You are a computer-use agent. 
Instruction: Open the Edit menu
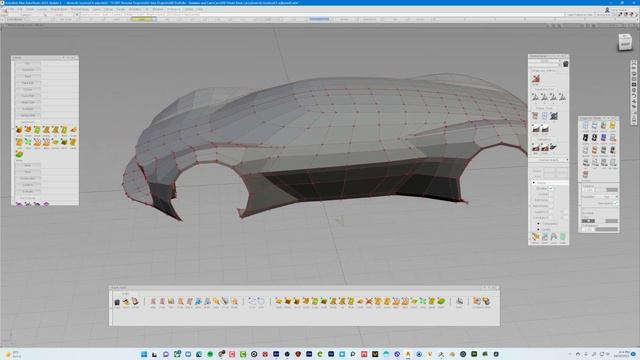click(x=20, y=9)
